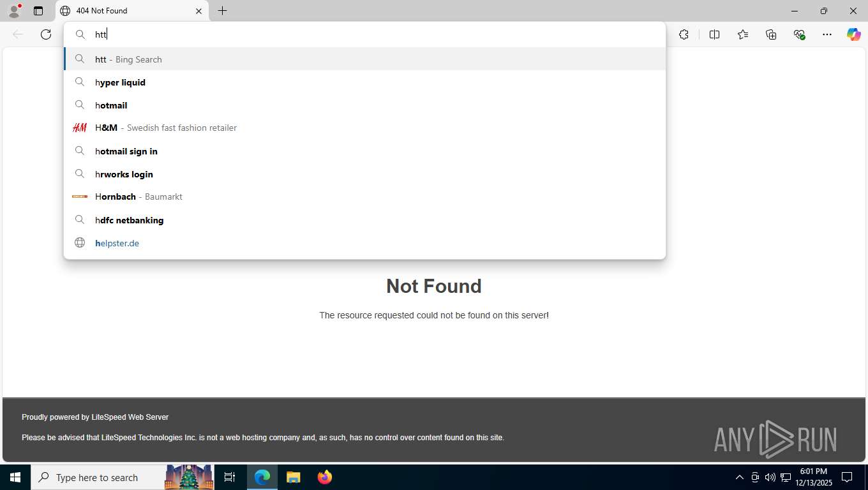Toggle Split screen icon
This screenshot has height=490, width=868.
pyautogui.click(x=714, y=34)
